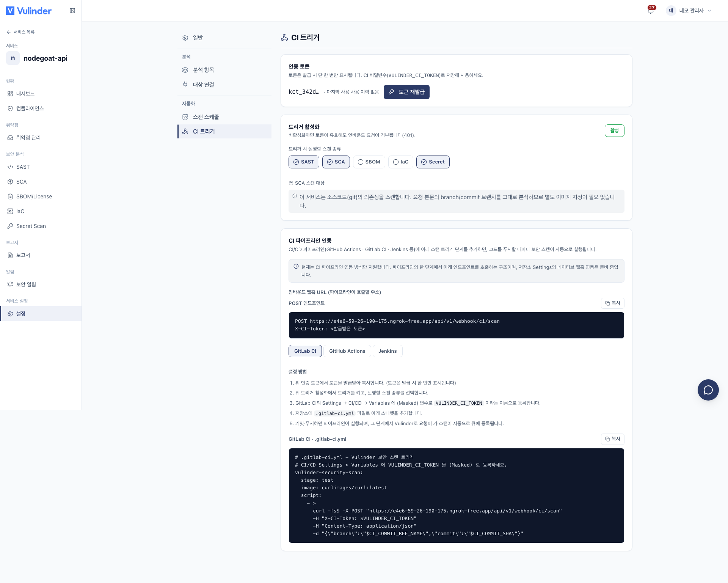Screen dimensions: 728x583
Task: Click the SAST code brackets icon in sidebar
Action: pos(10,167)
